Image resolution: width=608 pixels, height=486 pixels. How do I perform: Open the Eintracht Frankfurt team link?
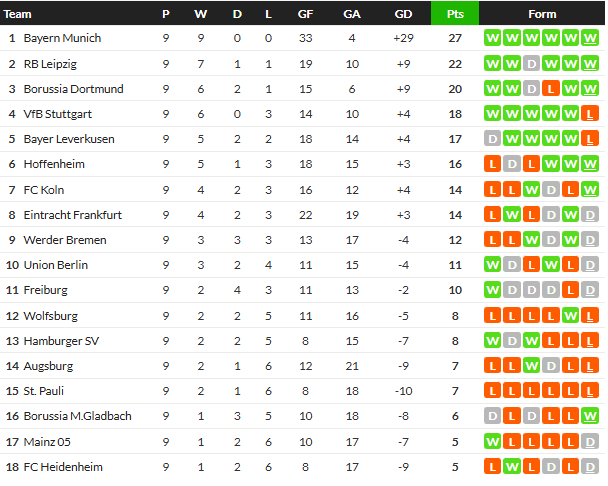pos(72,215)
